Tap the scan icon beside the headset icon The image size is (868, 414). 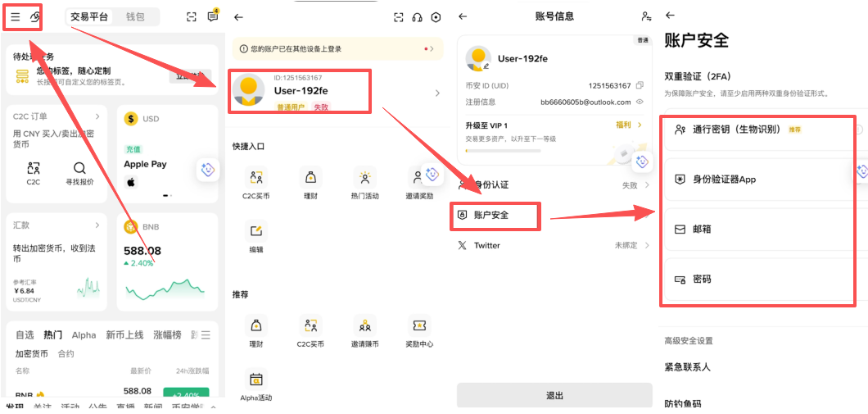(399, 17)
